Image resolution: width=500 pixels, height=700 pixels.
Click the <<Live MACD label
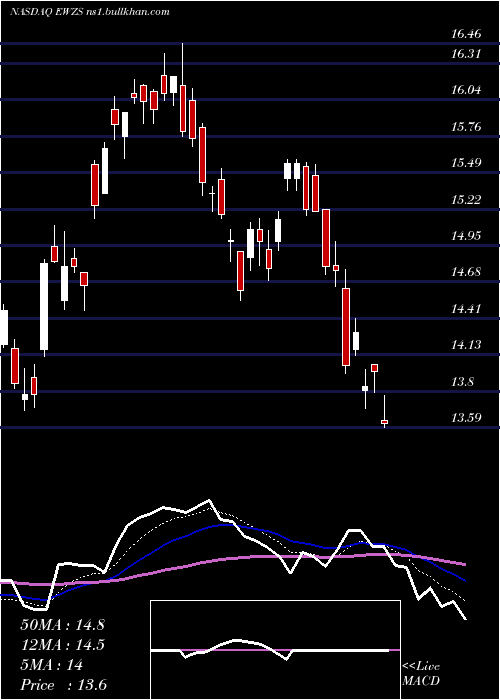tap(421, 674)
